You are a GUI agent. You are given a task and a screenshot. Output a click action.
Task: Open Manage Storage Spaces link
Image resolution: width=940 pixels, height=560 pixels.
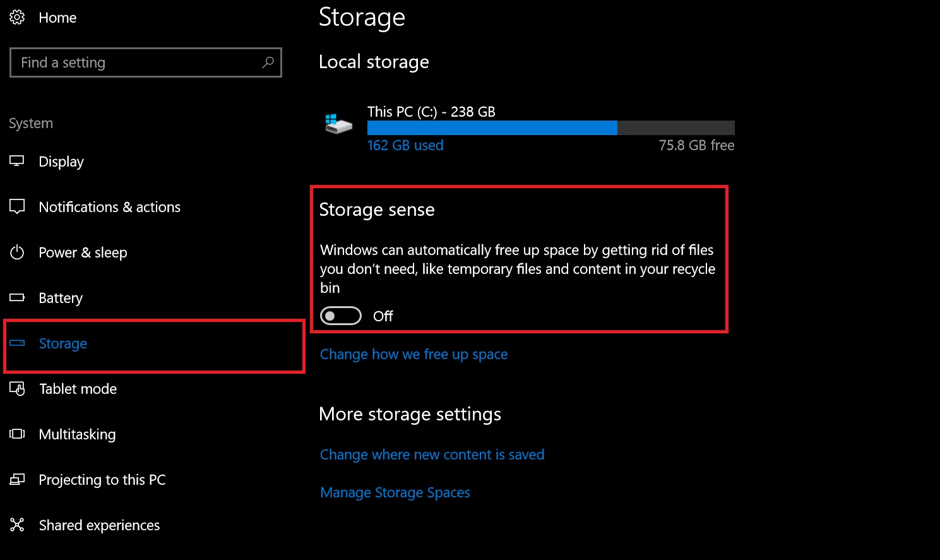click(x=395, y=492)
